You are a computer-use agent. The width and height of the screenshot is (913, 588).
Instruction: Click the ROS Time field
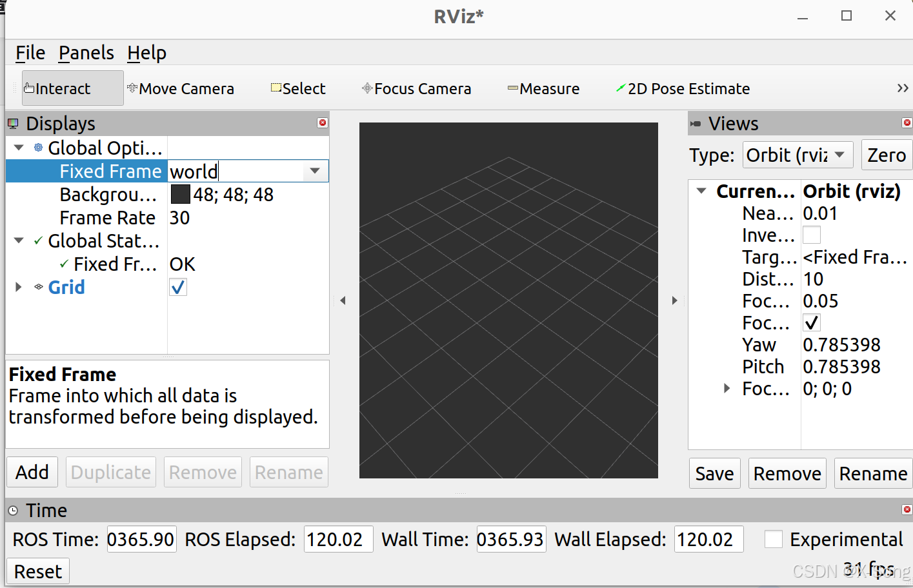point(141,539)
